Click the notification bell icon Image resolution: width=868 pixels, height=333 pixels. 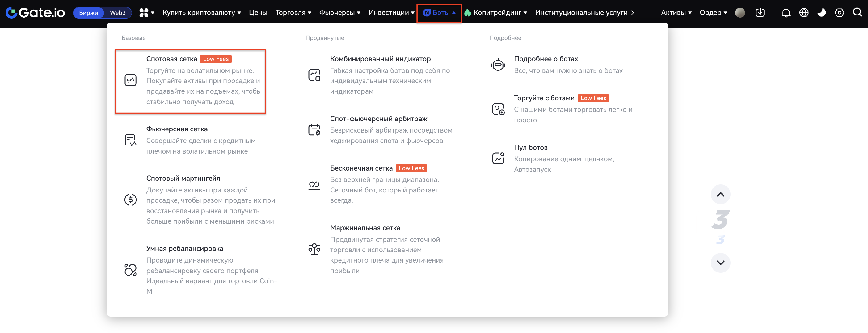(x=786, y=13)
